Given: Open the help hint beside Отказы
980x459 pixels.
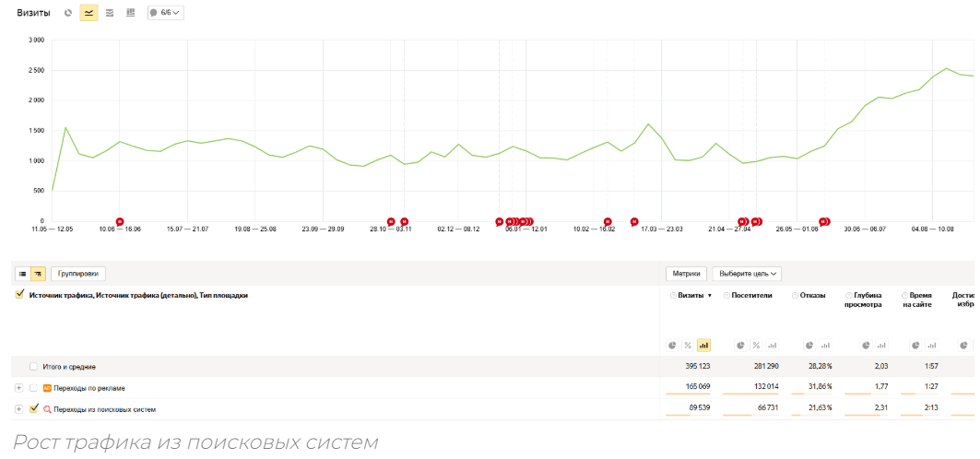Looking at the screenshot, I should [795, 295].
